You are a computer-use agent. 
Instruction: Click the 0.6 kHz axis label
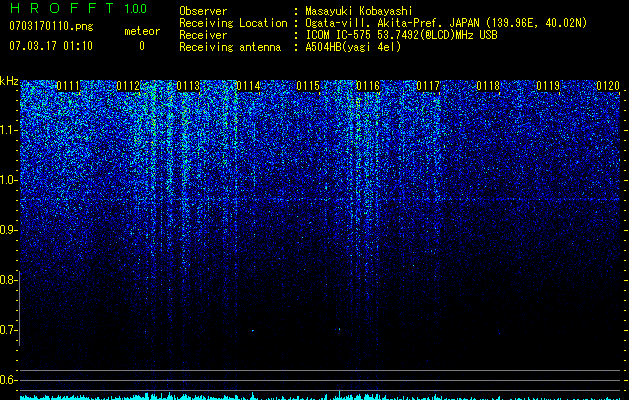[8, 380]
